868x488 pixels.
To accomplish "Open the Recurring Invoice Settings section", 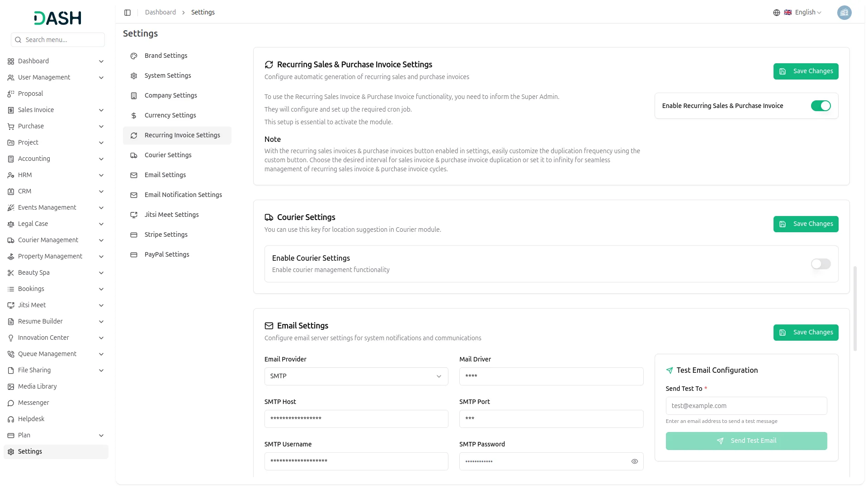I will (x=182, y=135).
